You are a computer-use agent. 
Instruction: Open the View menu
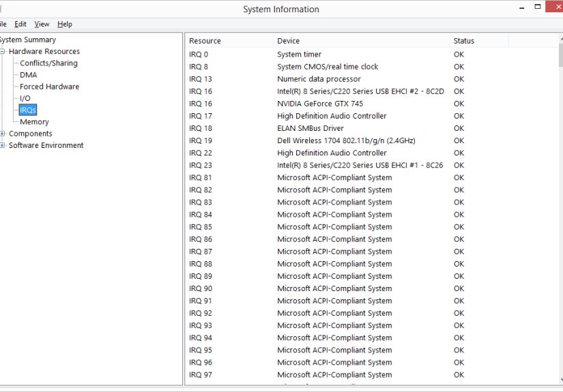pyautogui.click(x=42, y=24)
